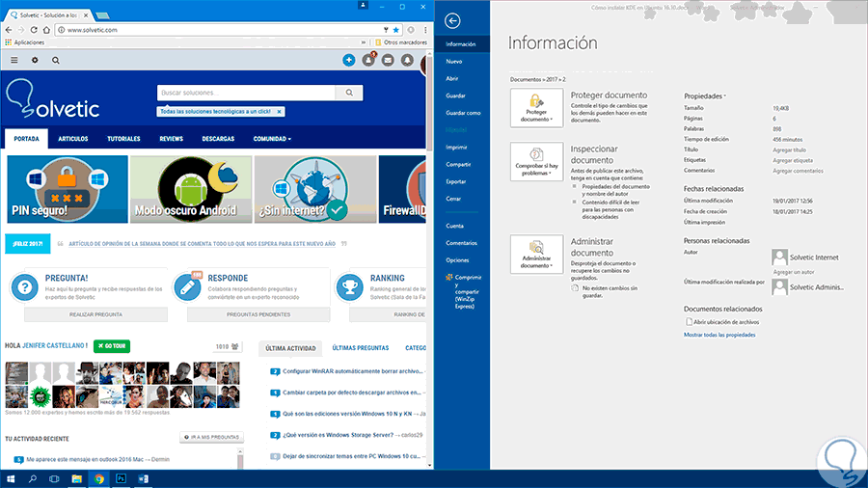Screen dimensions: 868x488
Task: Click PREGUNTAS PENDIENTES button
Action: (x=258, y=314)
